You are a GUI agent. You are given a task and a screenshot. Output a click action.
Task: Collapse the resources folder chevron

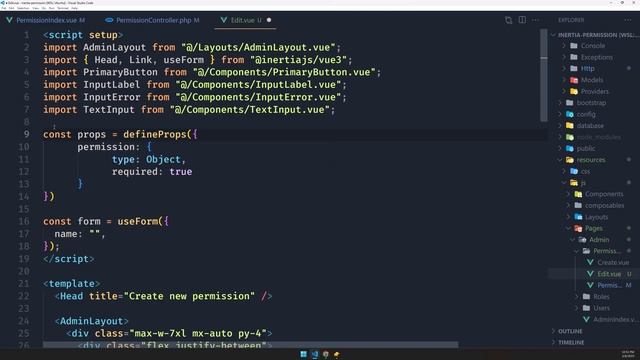pos(560,160)
